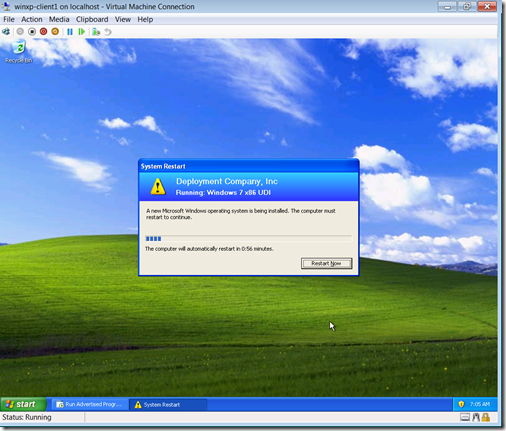
Task: Click the Snapshot toolbar icon
Action: [x=96, y=32]
